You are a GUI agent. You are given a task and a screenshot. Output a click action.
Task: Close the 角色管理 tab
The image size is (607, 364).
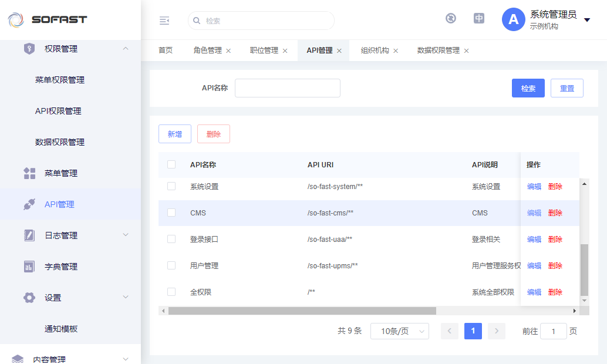click(x=228, y=50)
